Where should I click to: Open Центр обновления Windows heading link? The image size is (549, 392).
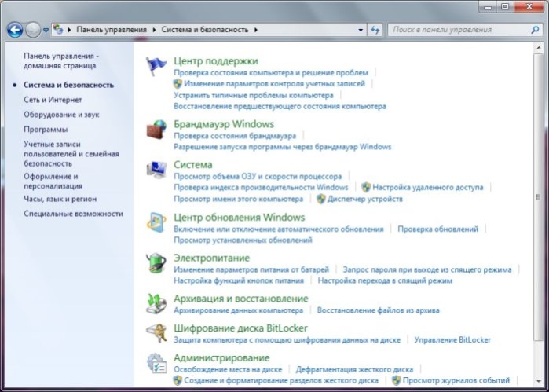tap(239, 217)
